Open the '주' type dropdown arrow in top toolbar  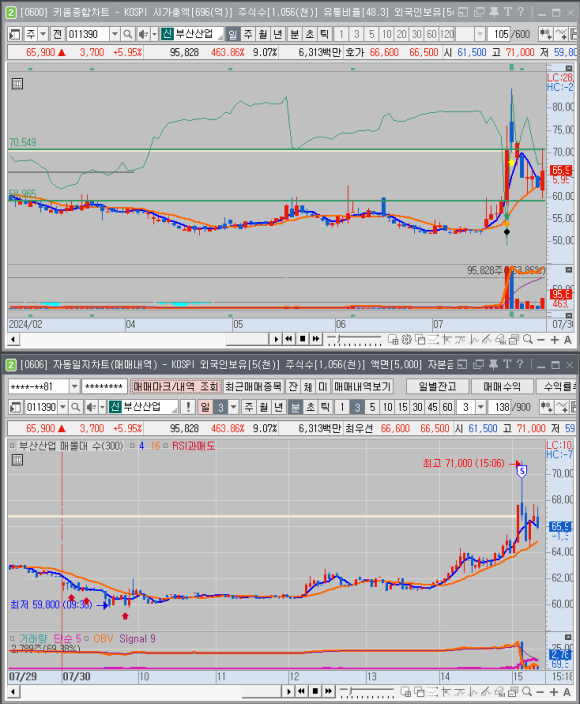pos(43,34)
